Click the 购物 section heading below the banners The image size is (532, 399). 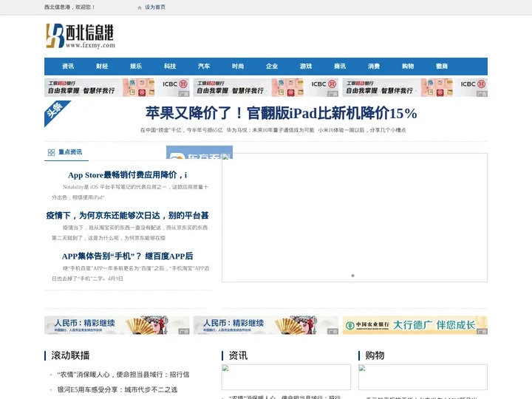coord(375,355)
